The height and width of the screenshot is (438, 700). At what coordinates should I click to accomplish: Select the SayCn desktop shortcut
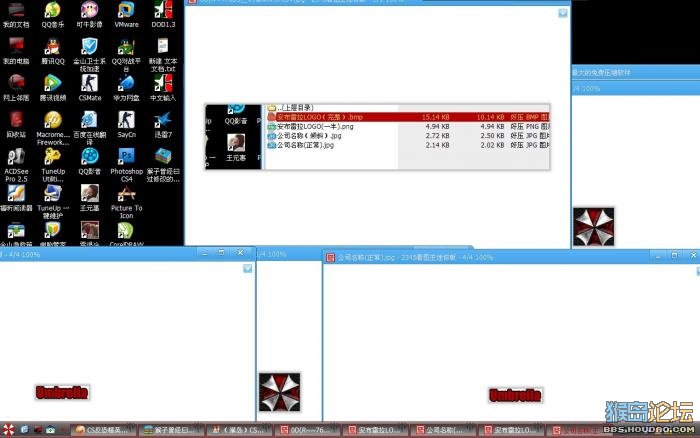(x=126, y=125)
